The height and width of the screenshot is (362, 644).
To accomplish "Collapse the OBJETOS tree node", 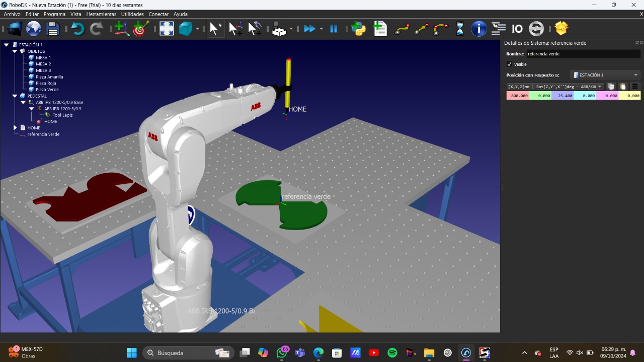I will point(15,51).
